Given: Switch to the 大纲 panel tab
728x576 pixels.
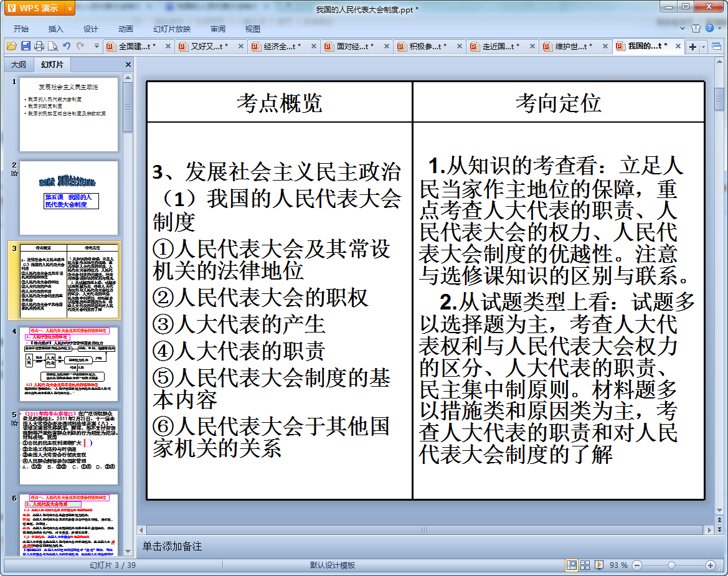Looking at the screenshot, I should (19, 65).
